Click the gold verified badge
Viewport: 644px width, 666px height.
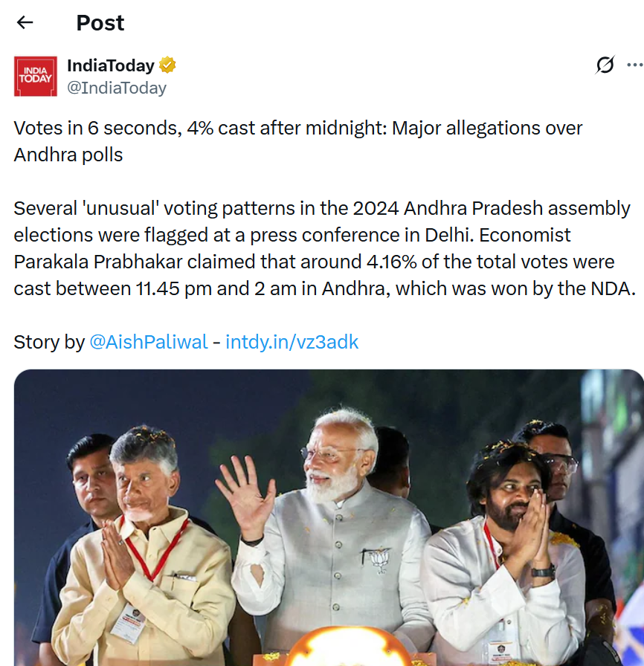pos(167,65)
